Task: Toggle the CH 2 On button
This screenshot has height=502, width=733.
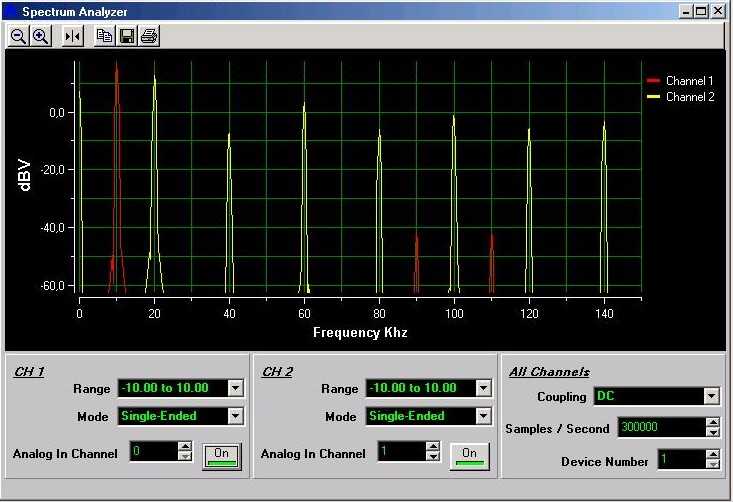Action: coord(469,456)
